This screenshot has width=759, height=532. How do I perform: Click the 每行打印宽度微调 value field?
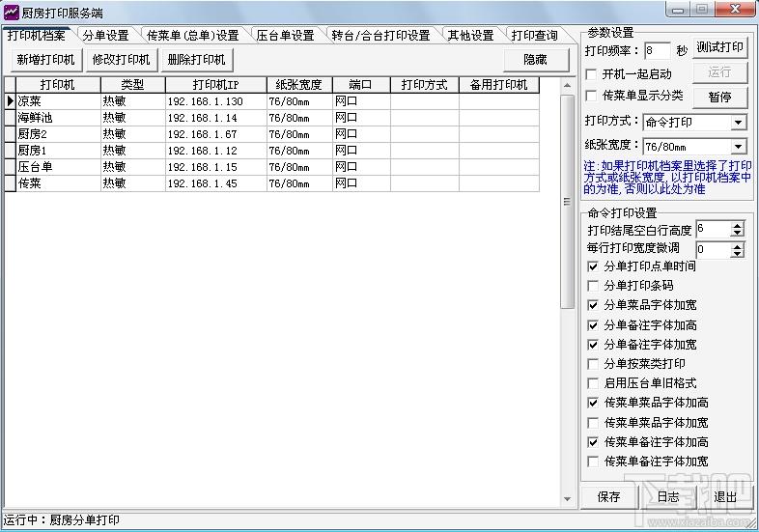click(714, 250)
